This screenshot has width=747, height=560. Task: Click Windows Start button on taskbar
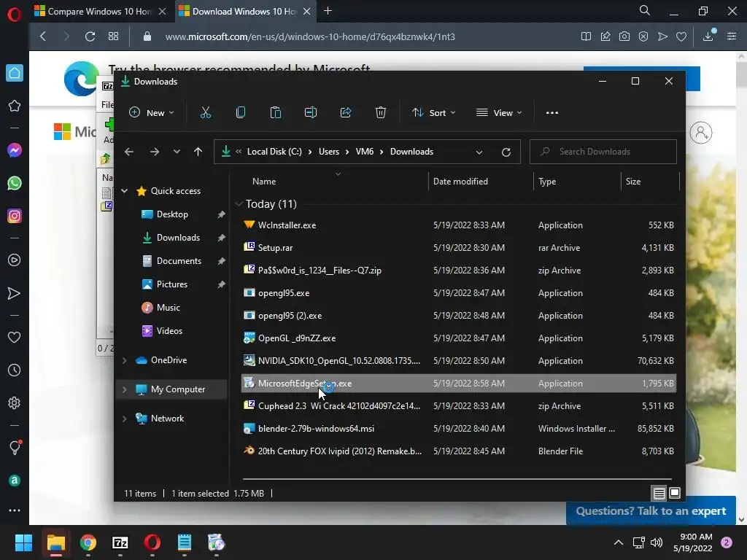pyautogui.click(x=23, y=542)
